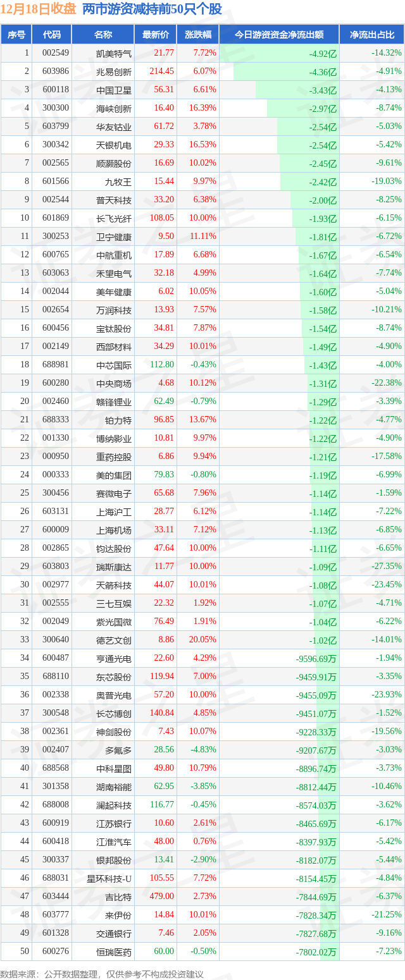The width and height of the screenshot is (405, 980).
Task: Click 吉比特 price 479.00
Action: pos(161,897)
